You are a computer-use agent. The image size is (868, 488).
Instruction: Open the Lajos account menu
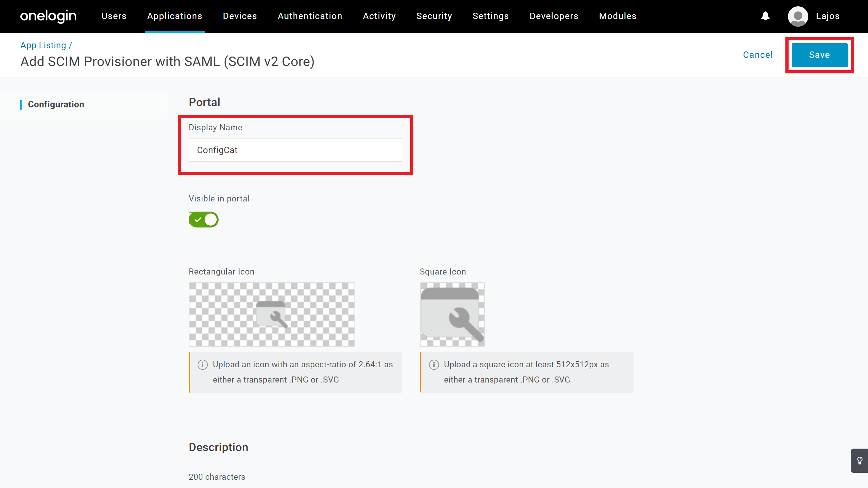click(827, 16)
